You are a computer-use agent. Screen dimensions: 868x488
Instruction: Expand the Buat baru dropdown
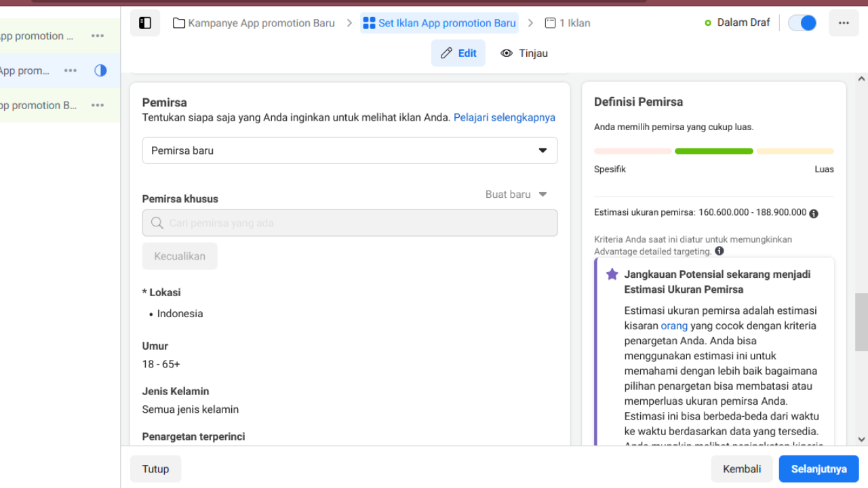[516, 195]
